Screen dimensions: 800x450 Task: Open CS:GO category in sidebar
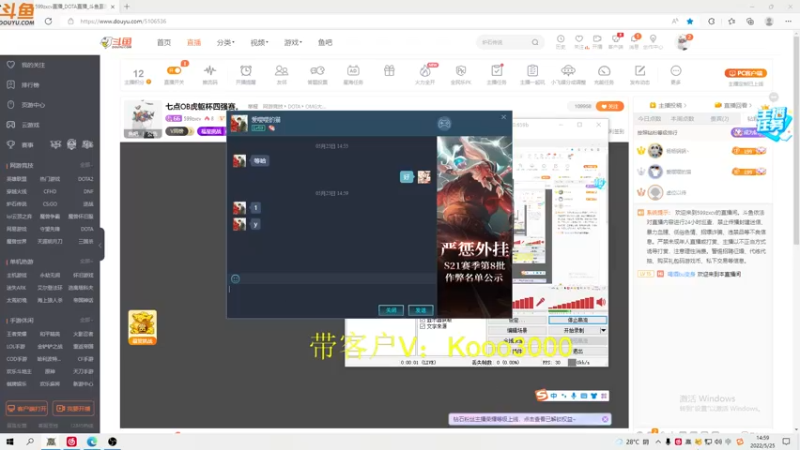pos(49,204)
